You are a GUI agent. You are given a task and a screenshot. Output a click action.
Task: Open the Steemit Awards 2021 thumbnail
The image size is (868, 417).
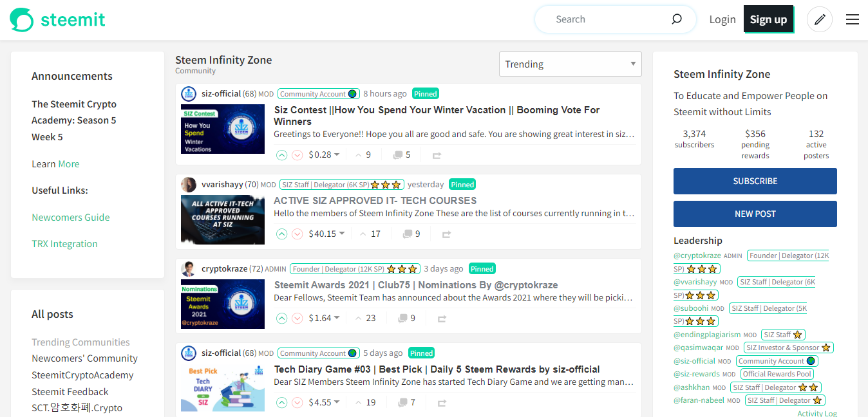point(223,304)
